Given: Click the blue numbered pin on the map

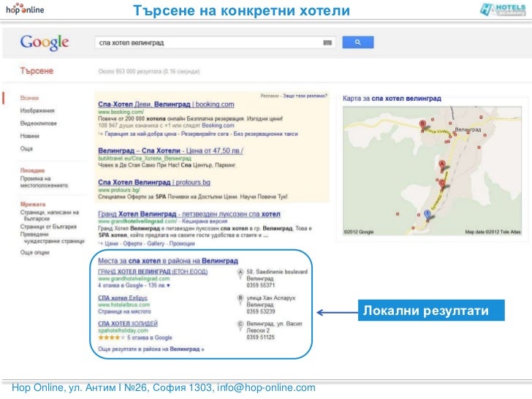Looking at the screenshot, I should coord(427,215).
